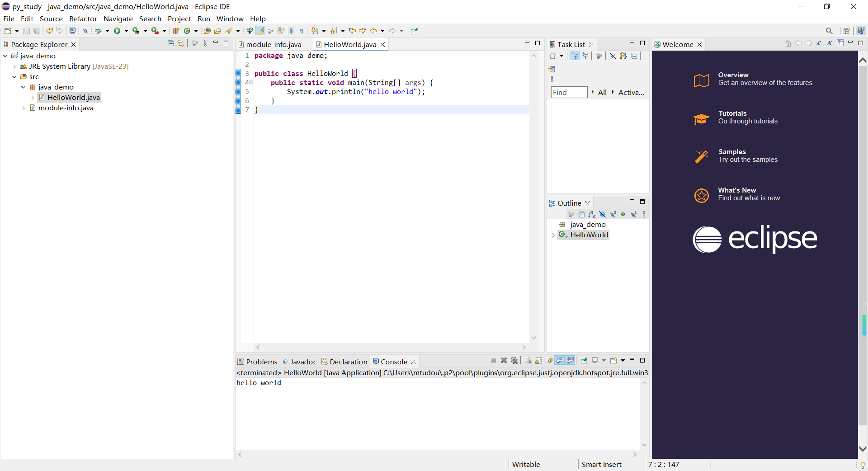Toggle Show Console on Standard Error change

(x=571, y=360)
